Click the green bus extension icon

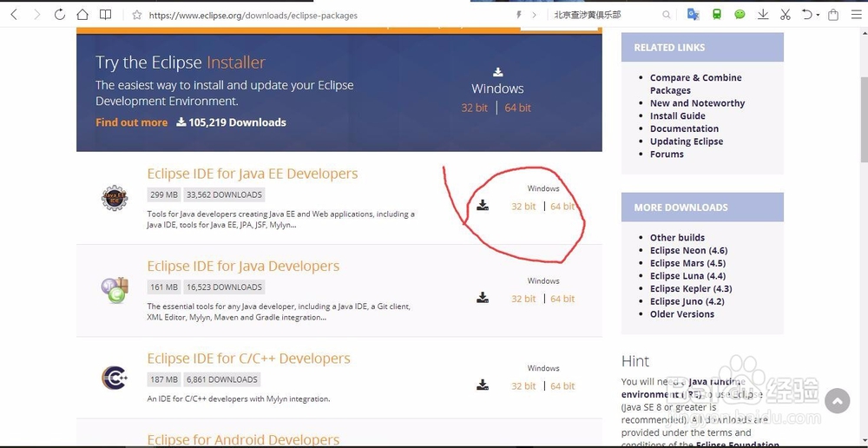717,15
